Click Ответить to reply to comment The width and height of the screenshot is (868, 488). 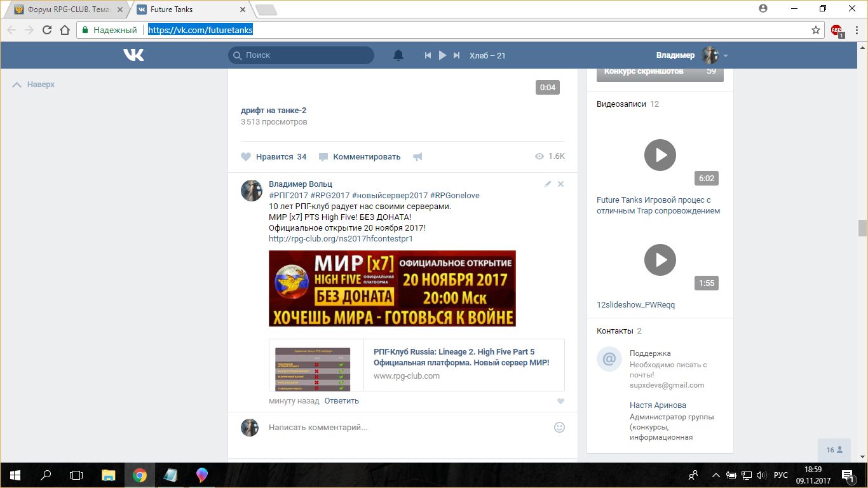tap(341, 401)
